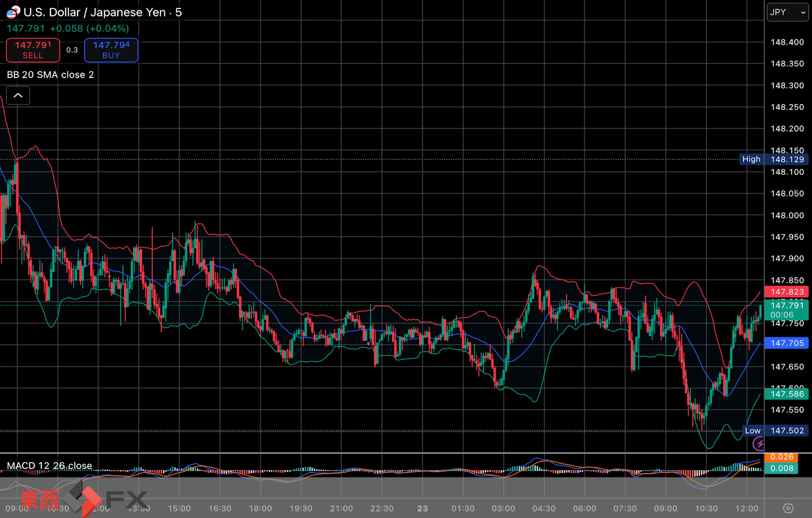Click the date marker 23 on time axis

[x=422, y=508]
